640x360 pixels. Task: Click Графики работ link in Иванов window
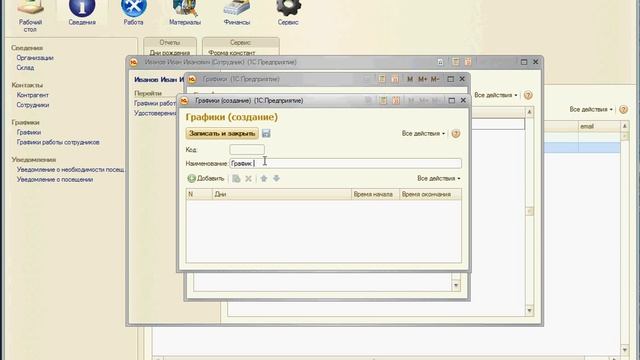pyautogui.click(x=155, y=103)
